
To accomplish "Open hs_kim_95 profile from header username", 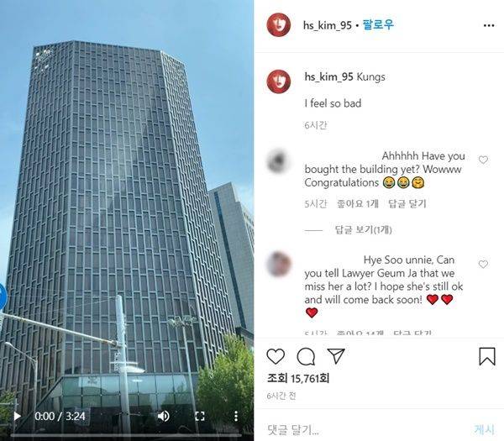I will click(328, 25).
